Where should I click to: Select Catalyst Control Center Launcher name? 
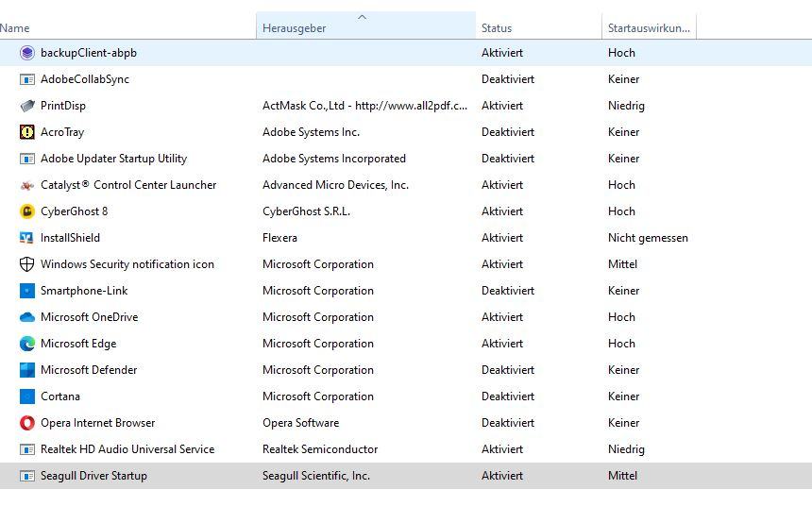(128, 185)
